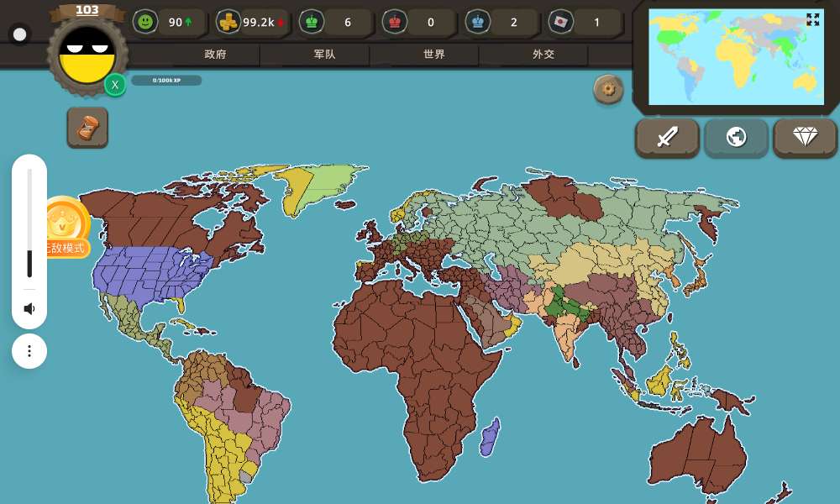Click the green smiley happiness icon
The width and height of the screenshot is (840, 504).
click(146, 23)
